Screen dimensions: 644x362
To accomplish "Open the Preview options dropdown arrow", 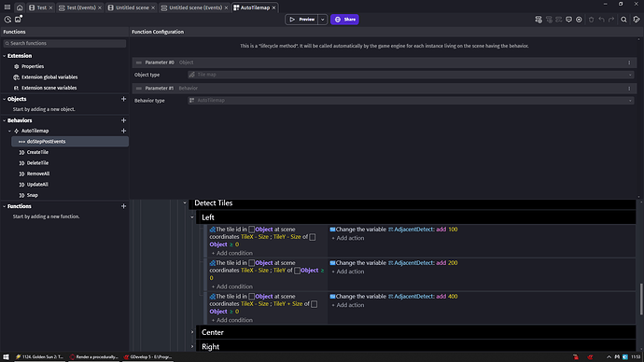I will pos(322,20).
